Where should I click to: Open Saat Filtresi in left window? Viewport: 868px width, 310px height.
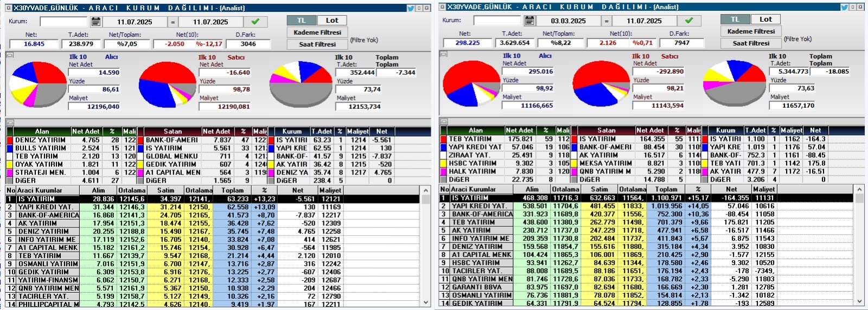click(317, 44)
